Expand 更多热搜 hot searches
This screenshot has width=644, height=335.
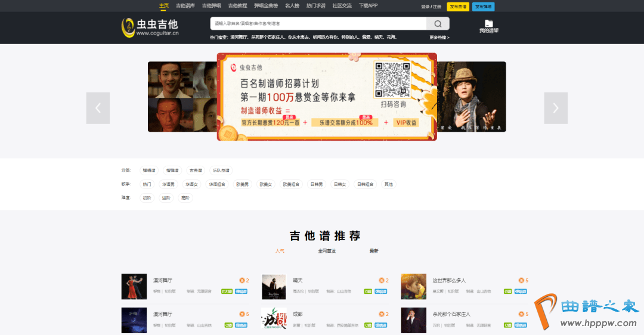(439, 37)
